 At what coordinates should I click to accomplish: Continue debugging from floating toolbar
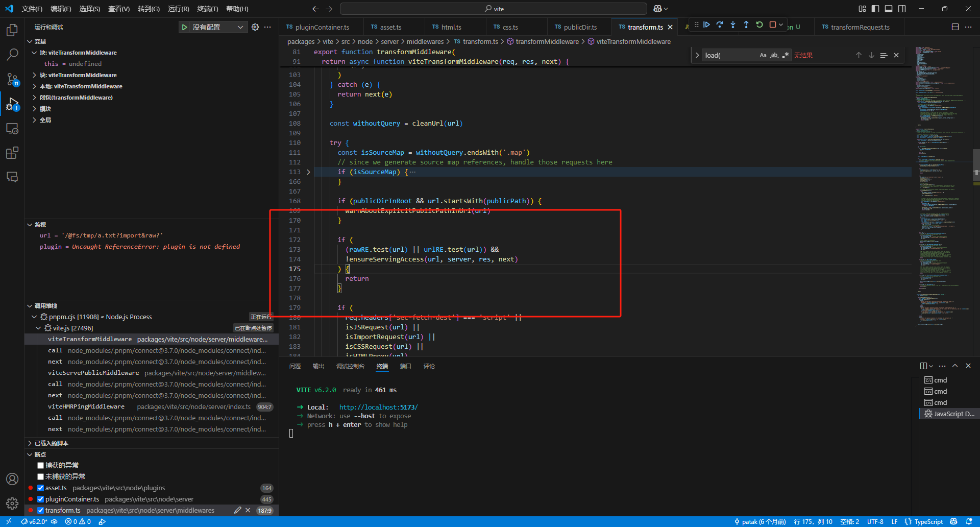click(706, 25)
